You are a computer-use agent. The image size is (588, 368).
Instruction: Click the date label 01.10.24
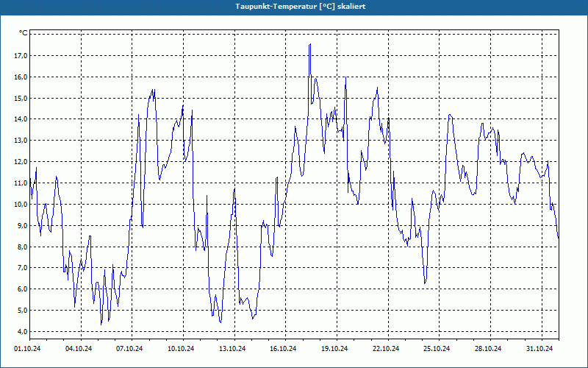27,349
